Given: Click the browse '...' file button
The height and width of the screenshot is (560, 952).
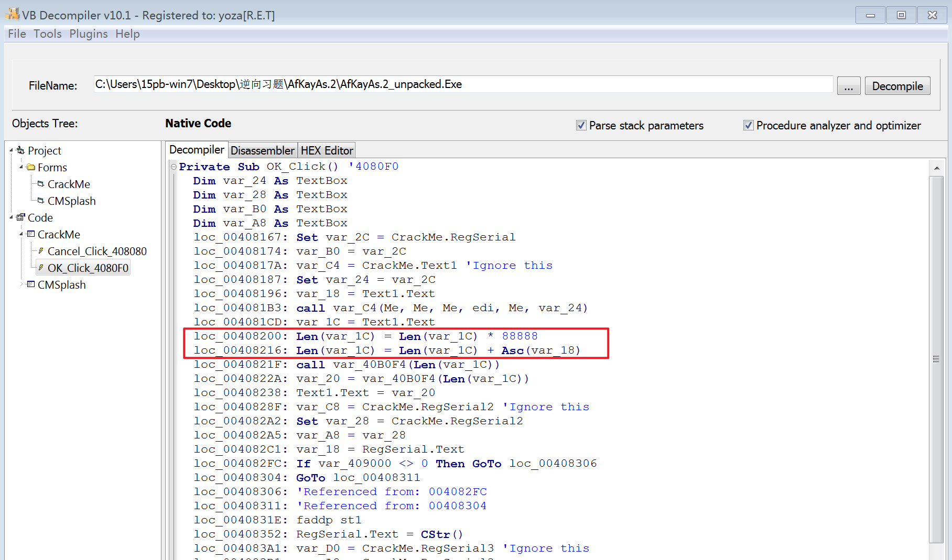Looking at the screenshot, I should pyautogui.click(x=849, y=86).
